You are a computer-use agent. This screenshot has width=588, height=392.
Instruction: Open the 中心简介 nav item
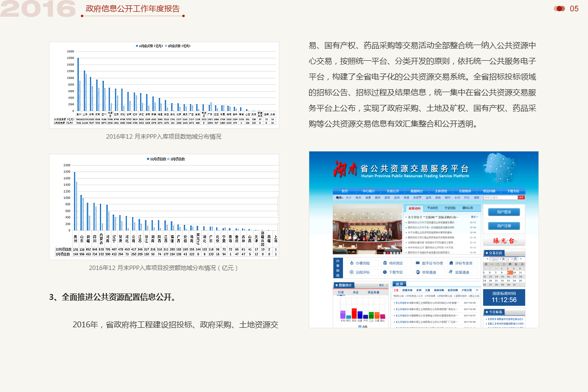(x=369, y=191)
